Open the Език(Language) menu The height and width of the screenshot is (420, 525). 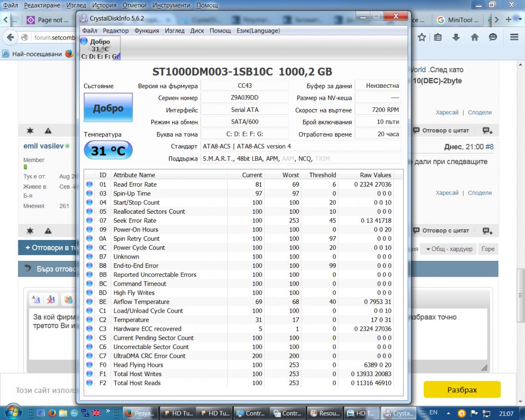pos(258,31)
